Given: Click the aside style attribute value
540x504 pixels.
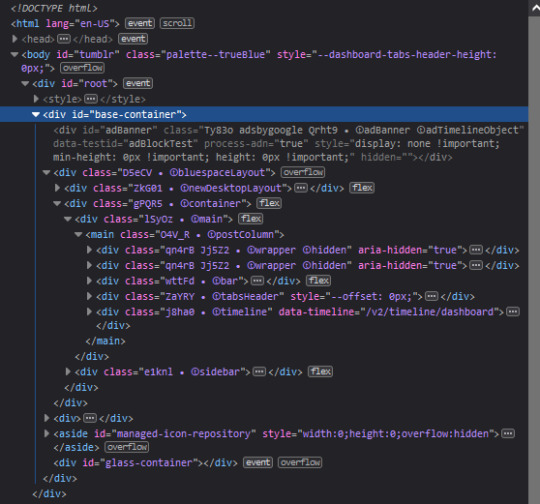Looking at the screenshot, I should tap(395, 433).
